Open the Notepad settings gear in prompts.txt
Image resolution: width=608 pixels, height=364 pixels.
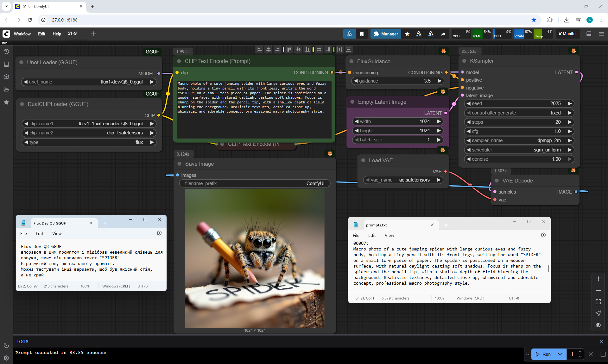coord(543,235)
